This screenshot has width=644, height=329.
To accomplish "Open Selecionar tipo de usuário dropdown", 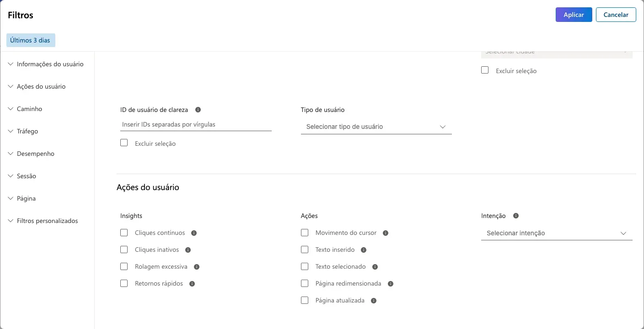I will (x=376, y=127).
